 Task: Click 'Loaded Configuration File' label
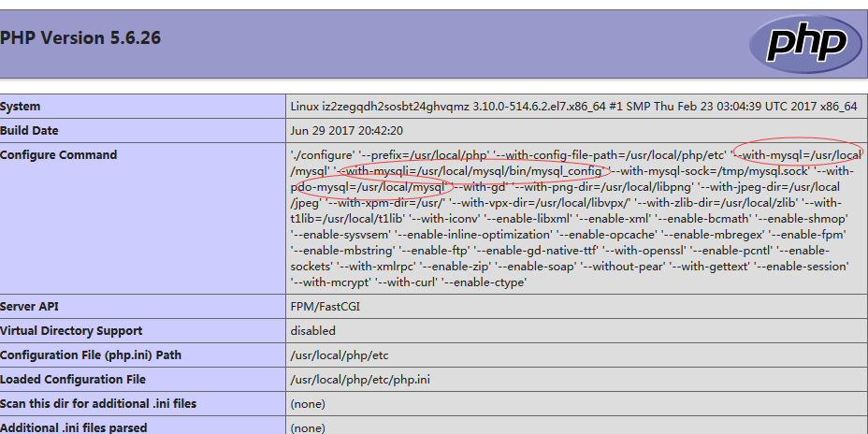coord(73,380)
